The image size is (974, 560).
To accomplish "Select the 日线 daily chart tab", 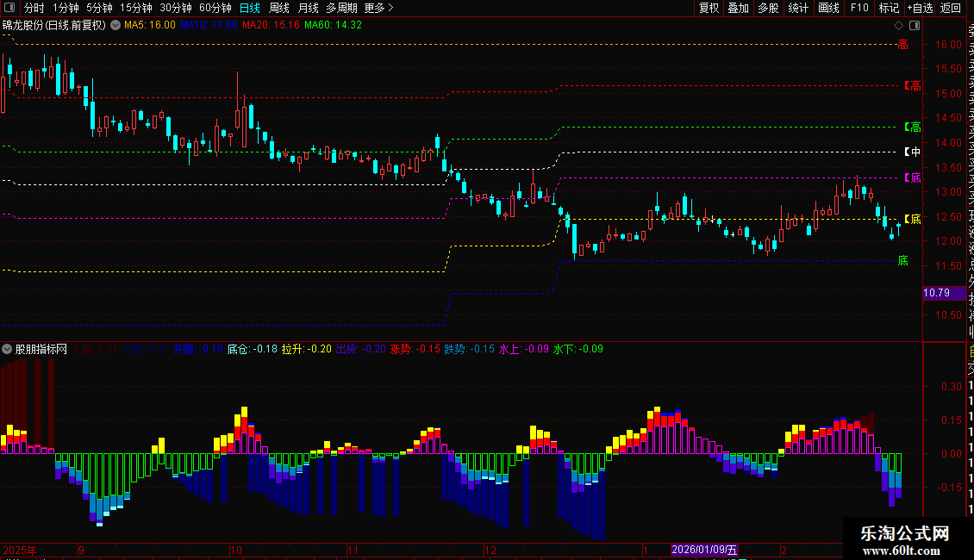I will point(250,8).
